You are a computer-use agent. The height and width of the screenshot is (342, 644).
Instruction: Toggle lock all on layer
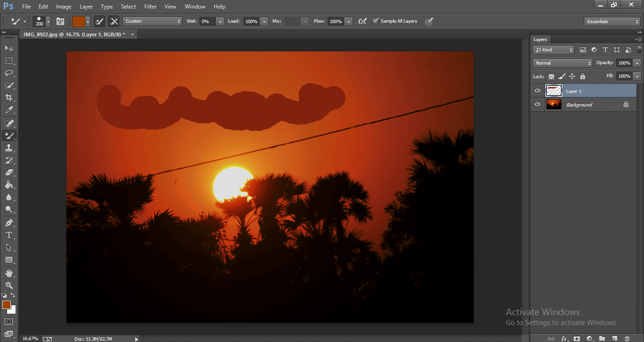click(x=582, y=76)
